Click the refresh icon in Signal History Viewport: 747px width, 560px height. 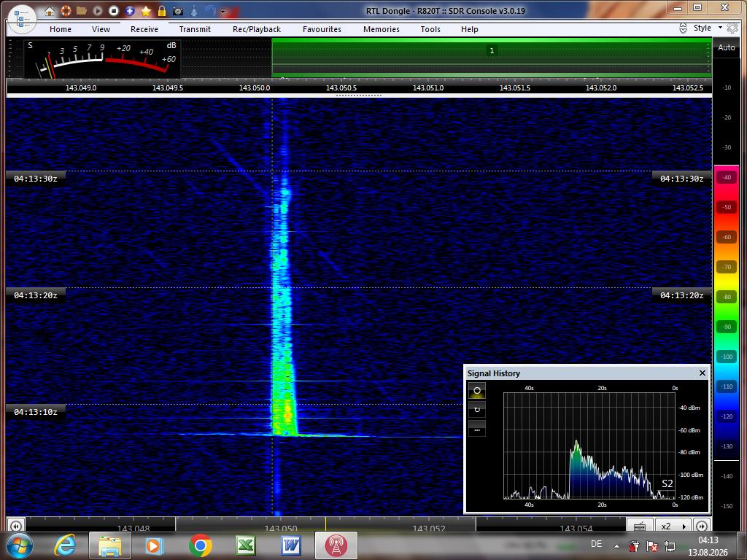[x=477, y=410]
